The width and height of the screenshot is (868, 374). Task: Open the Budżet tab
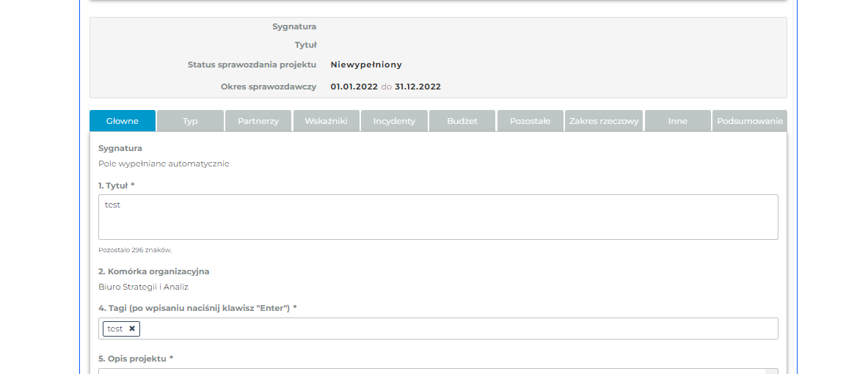[462, 121]
